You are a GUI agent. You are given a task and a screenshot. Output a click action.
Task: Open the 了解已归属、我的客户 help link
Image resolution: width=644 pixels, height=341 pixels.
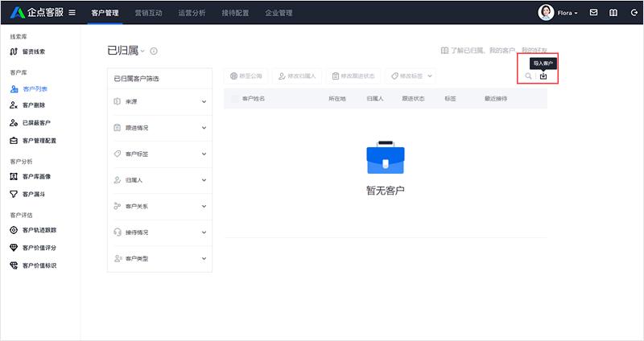(x=493, y=51)
